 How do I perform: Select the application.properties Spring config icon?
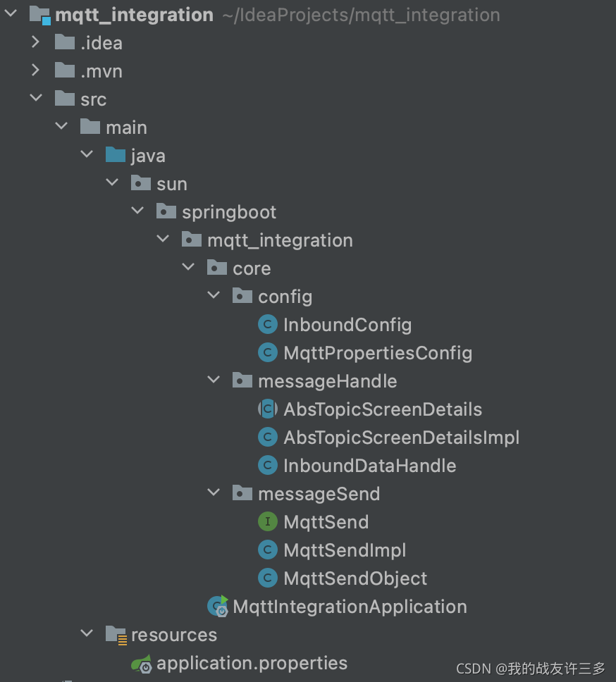141,662
